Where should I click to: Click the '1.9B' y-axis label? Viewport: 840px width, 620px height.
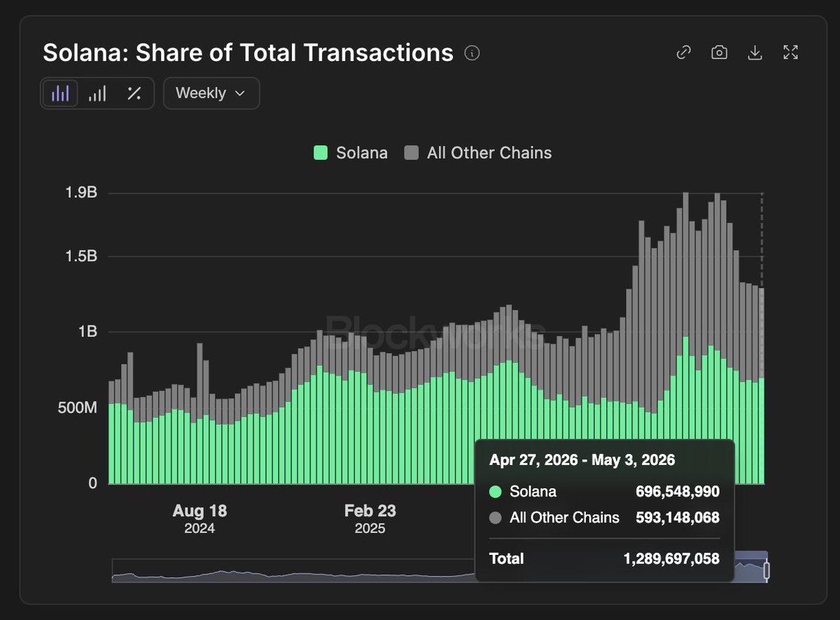(x=83, y=192)
